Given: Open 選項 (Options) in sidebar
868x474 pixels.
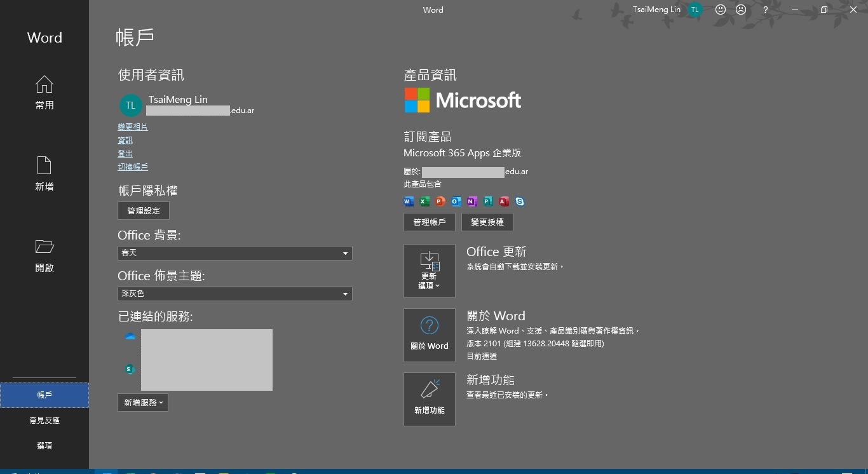Looking at the screenshot, I should point(44,446).
